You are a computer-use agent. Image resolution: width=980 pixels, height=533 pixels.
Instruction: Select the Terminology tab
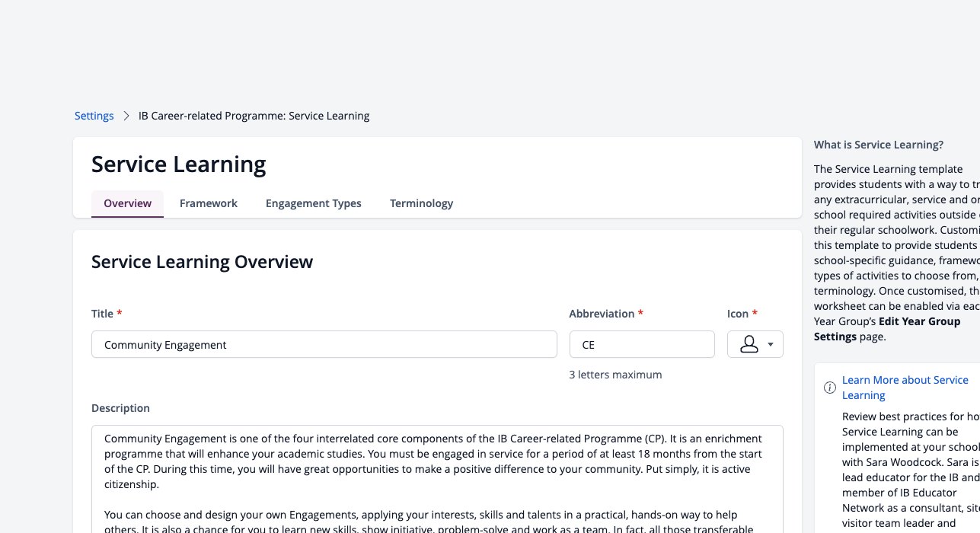422,203
